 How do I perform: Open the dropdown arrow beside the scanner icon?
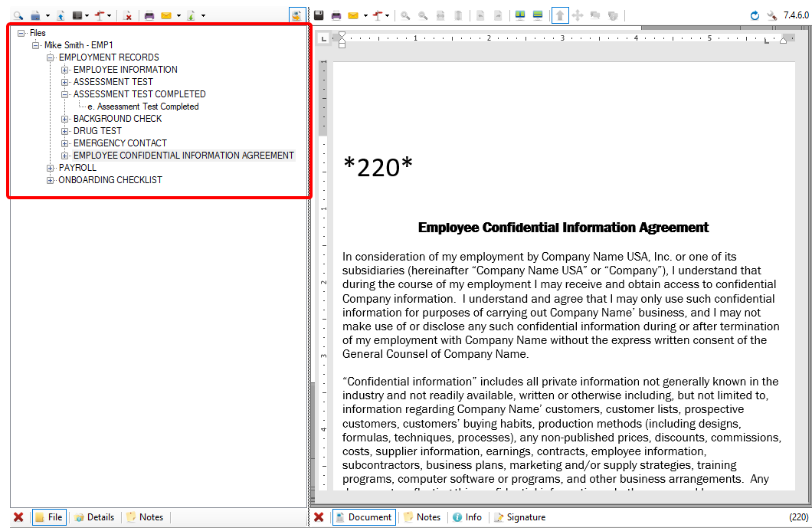[47, 15]
